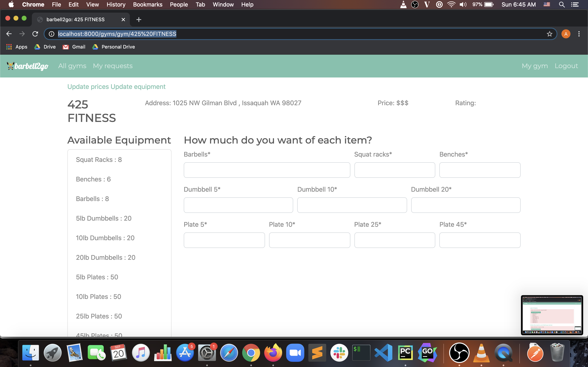Viewport: 588px width, 367px height.
Task: Go to All gyms page
Action: point(72,66)
